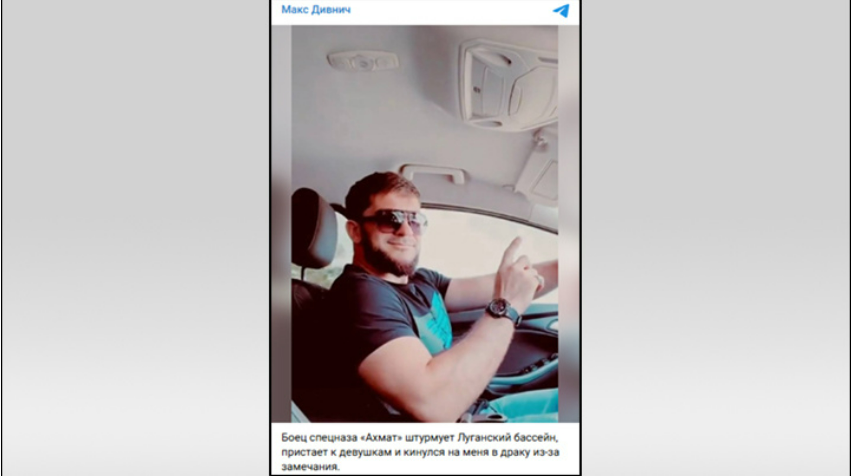Click the dome light on the car ceiling
The width and height of the screenshot is (852, 476).
coord(362,60)
